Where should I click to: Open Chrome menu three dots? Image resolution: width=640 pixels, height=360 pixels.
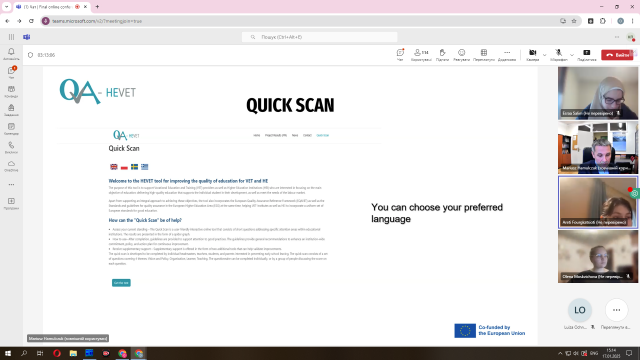(632, 21)
